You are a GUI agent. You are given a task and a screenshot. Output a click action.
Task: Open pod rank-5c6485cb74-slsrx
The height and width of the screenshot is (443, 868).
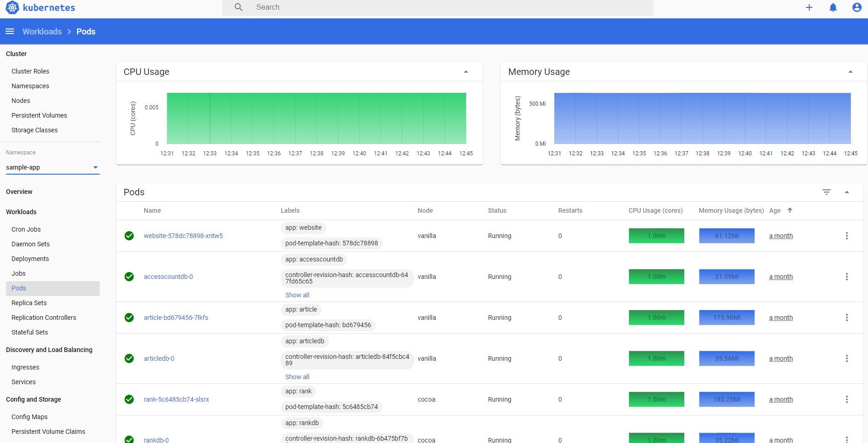point(176,399)
